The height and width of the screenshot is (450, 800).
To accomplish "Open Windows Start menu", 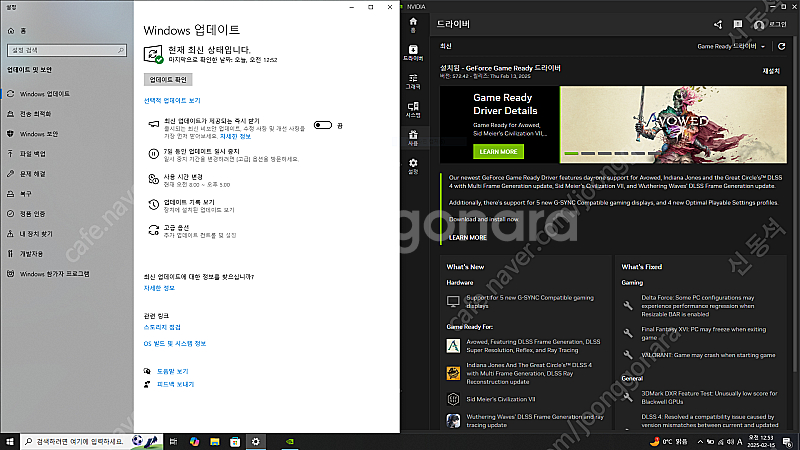I will (x=10, y=442).
